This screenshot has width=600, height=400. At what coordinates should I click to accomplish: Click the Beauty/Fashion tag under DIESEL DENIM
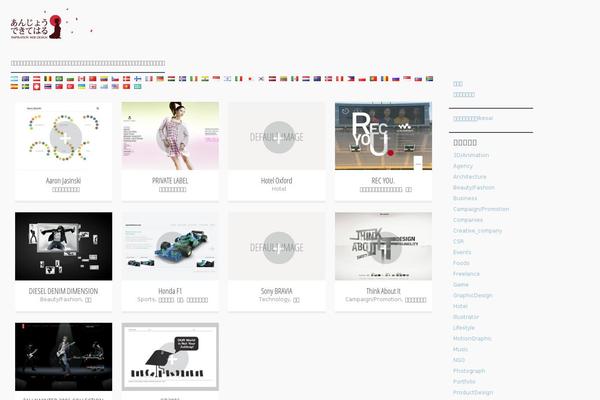tap(61, 299)
